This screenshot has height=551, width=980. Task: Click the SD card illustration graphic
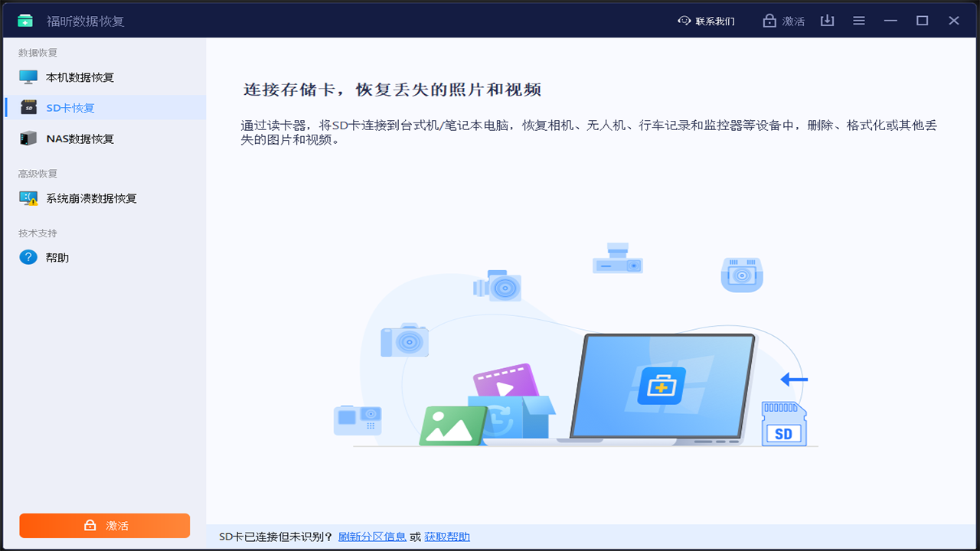[x=783, y=424]
